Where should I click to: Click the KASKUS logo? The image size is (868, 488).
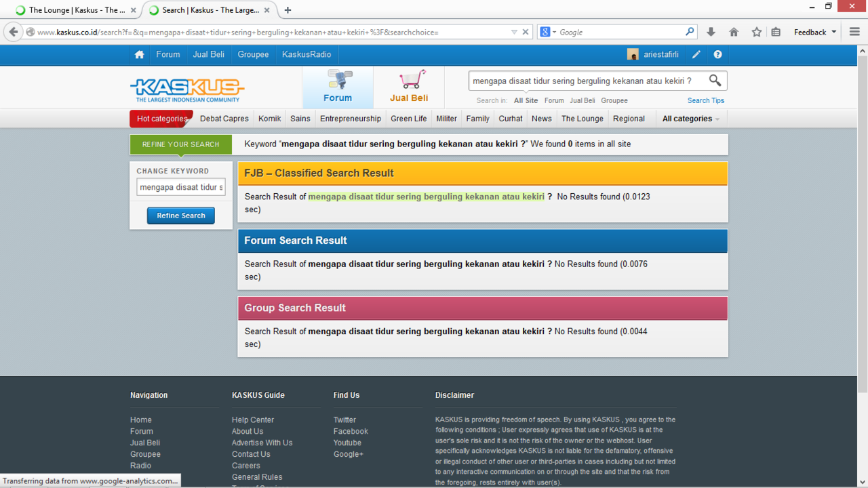coord(187,89)
